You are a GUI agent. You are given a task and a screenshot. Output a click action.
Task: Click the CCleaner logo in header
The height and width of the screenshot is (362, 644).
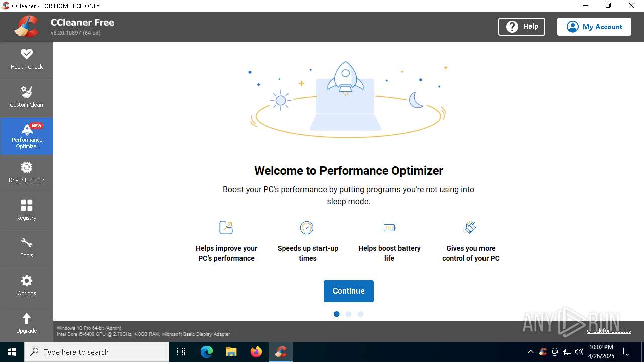point(27,27)
